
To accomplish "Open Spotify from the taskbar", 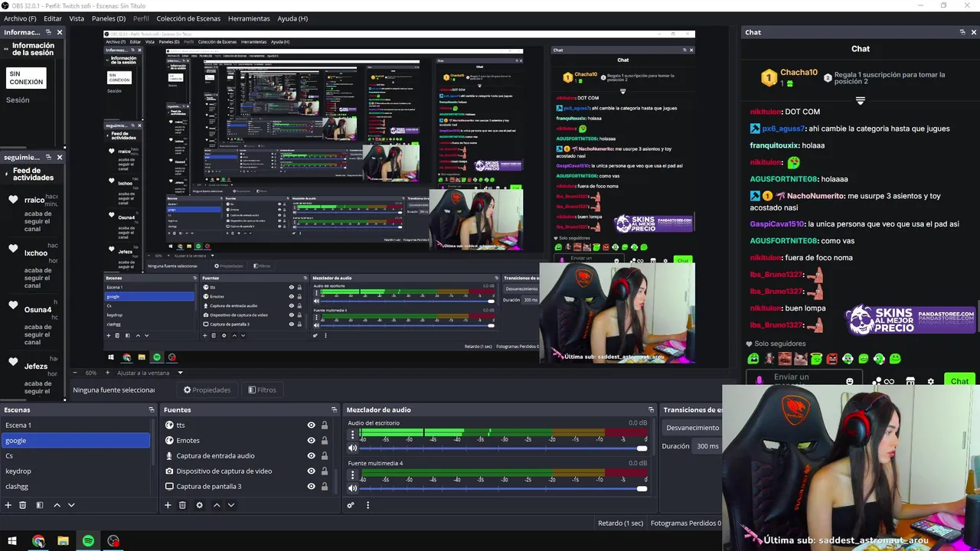I will click(x=88, y=542).
